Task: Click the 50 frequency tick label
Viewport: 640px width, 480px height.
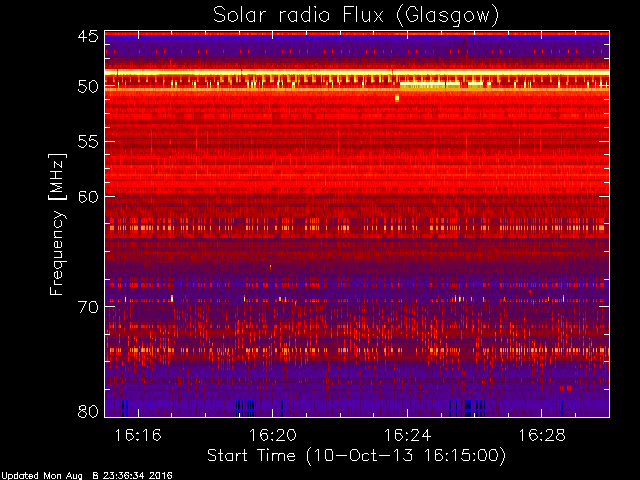Action: point(88,87)
